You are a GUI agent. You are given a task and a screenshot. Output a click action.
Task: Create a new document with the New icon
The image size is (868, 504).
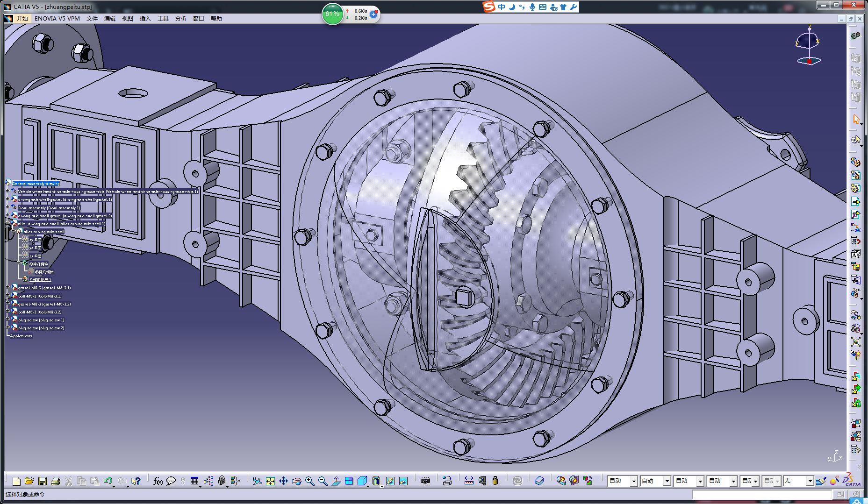pyautogui.click(x=16, y=481)
